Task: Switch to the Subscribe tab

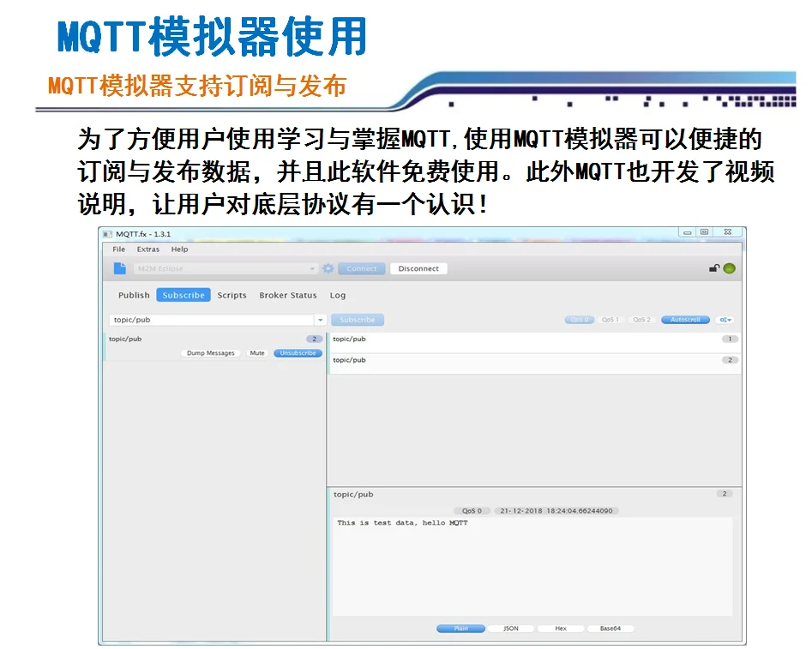Action: point(183,295)
